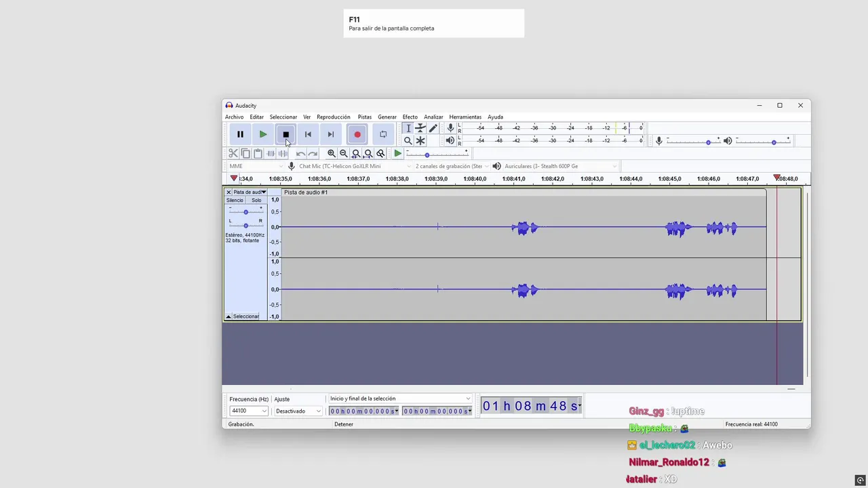868x488 pixels.
Task: Open the Pistas menu
Action: tap(365, 117)
